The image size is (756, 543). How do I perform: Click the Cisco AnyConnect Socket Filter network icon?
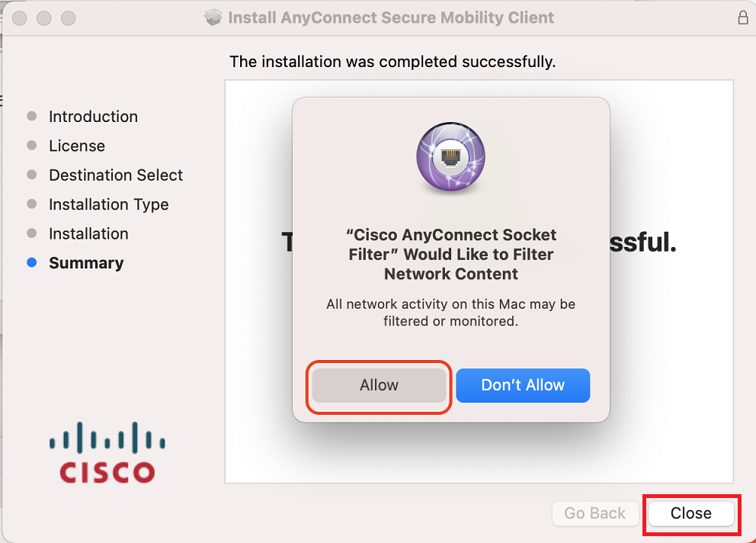pos(450,157)
